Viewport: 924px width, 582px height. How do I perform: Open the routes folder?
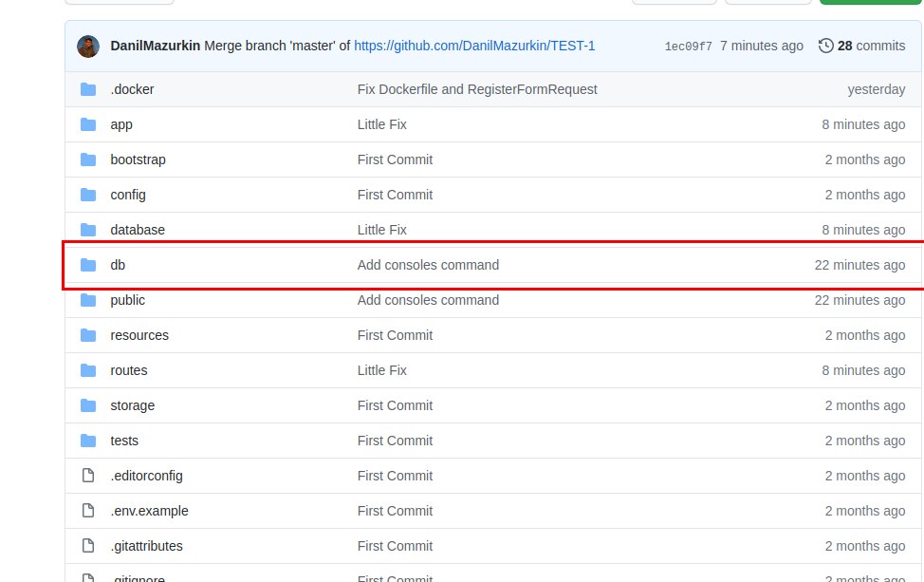click(x=128, y=370)
